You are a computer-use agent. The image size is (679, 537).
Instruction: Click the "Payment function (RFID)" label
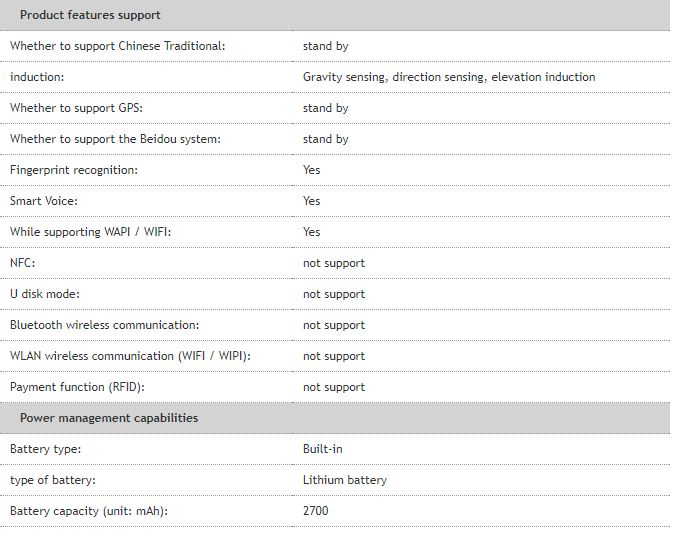coord(71,387)
